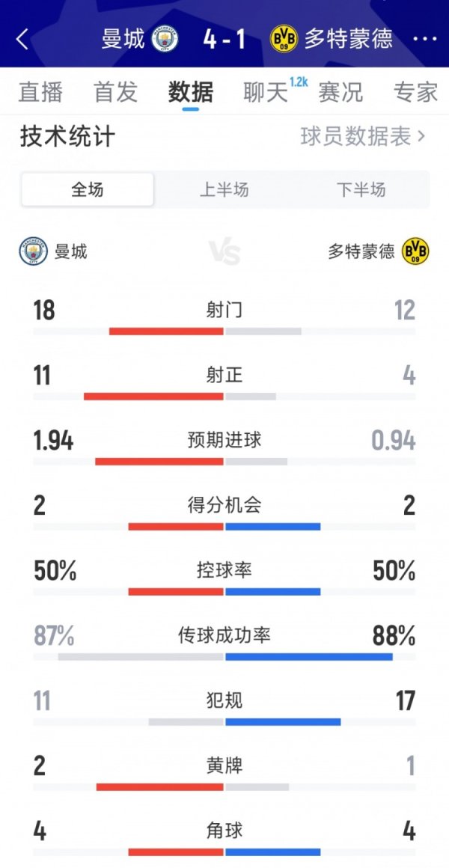Switch to the 上半场 first-half stats view
Image resolution: width=449 pixels, height=868 pixels.
click(224, 191)
